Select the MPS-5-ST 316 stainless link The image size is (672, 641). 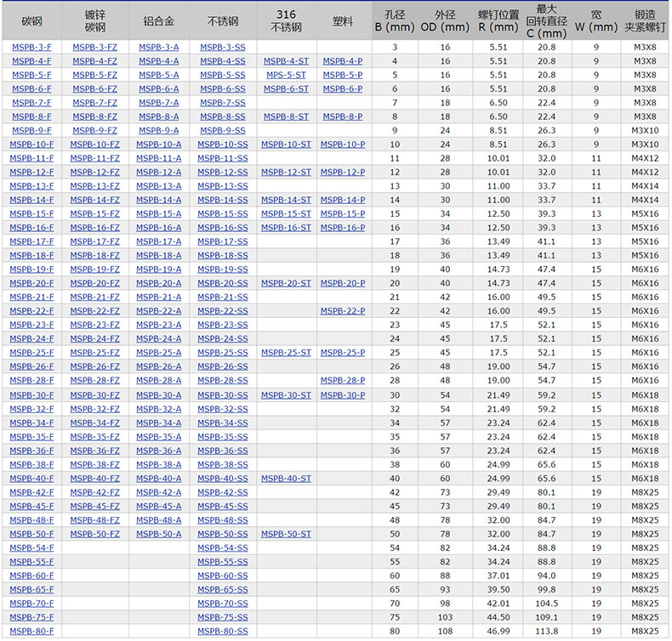click(286, 75)
